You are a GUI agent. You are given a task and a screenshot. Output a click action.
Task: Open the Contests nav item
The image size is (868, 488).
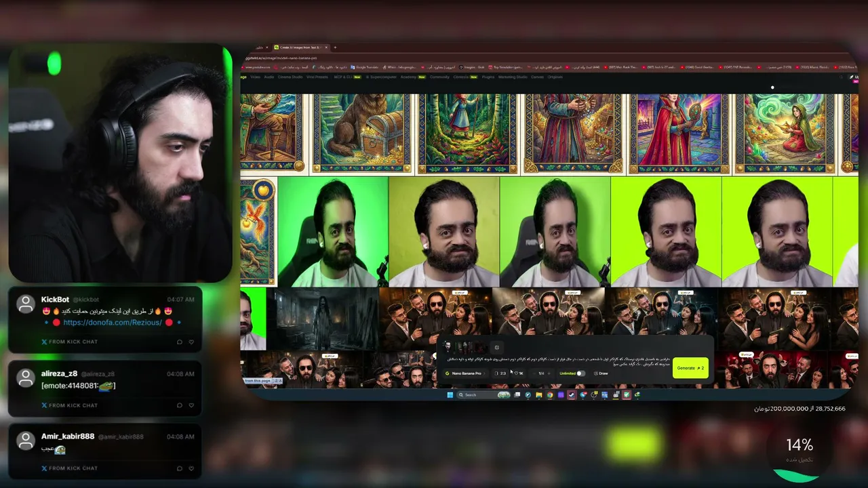tap(465, 77)
